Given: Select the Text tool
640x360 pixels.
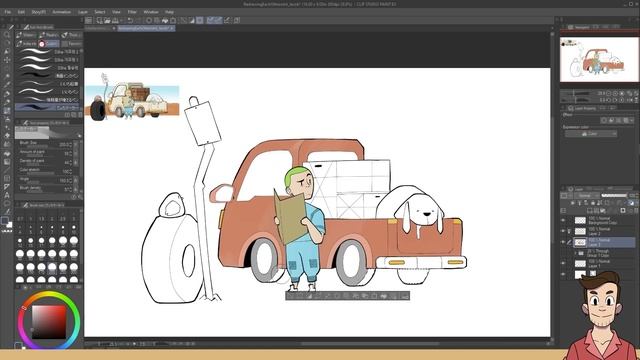Looking at the screenshot, I should (7, 195).
